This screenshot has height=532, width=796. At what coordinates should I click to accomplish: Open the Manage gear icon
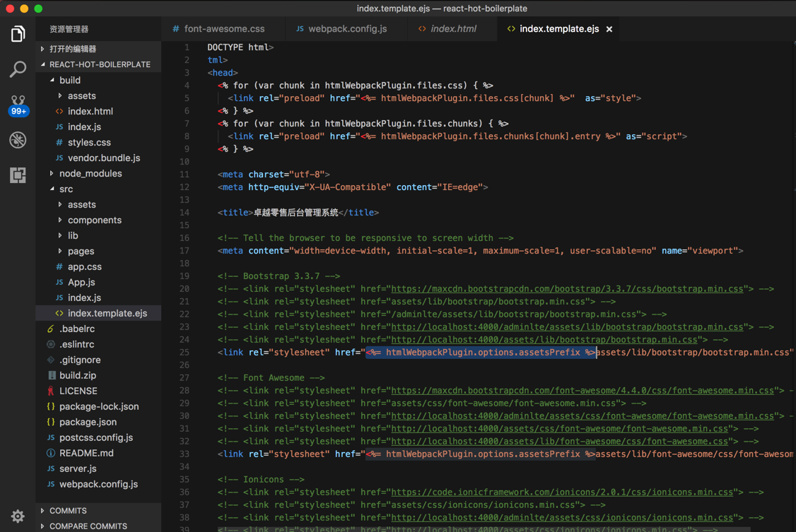[x=18, y=516]
